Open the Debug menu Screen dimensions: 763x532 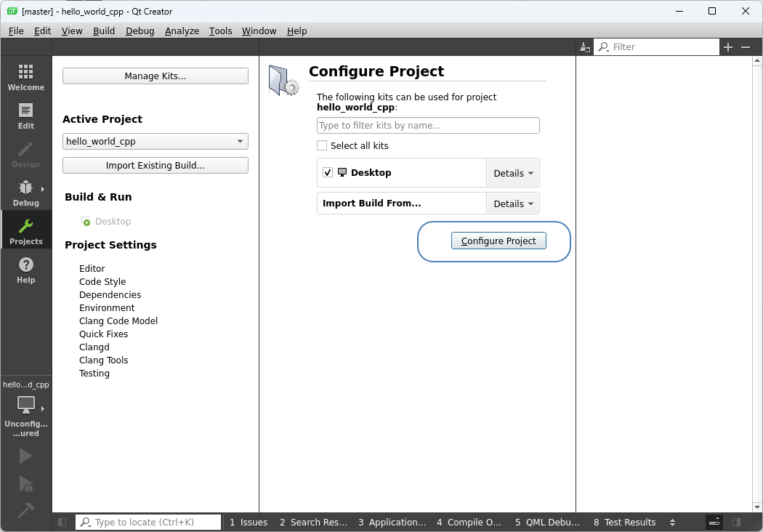[x=140, y=31]
